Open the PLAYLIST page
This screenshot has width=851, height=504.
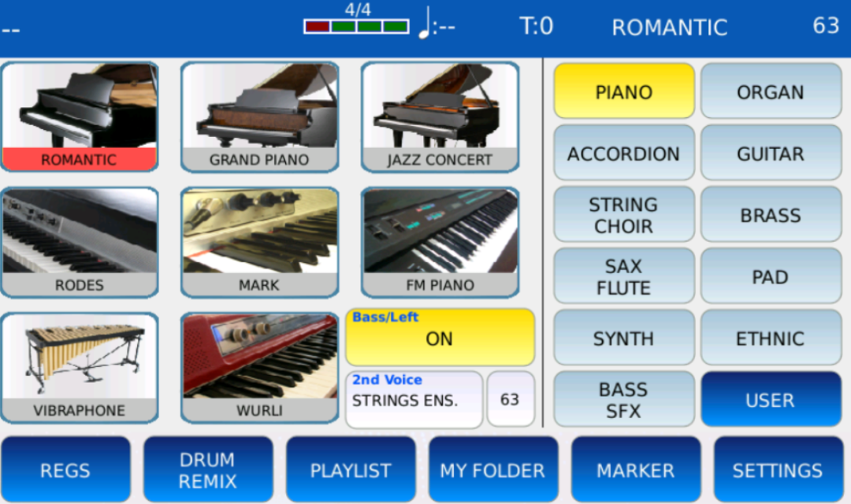(351, 470)
